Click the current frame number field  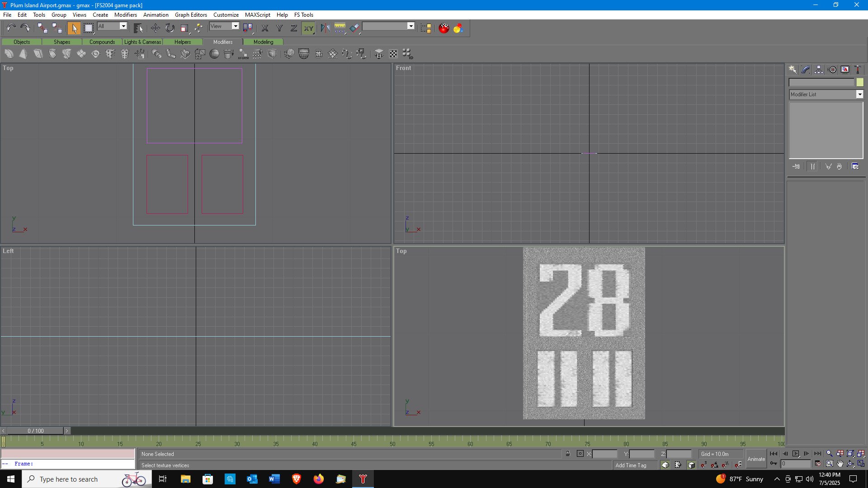(796, 464)
